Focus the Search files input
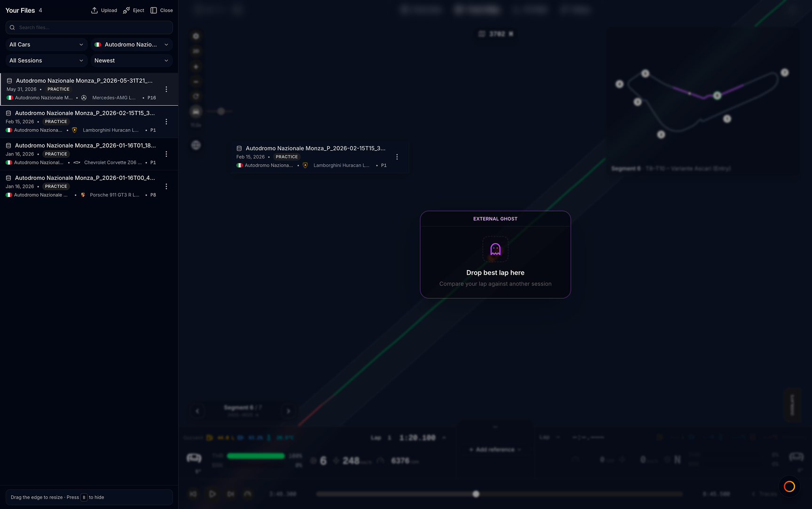This screenshot has width=812, height=509. 89,28
